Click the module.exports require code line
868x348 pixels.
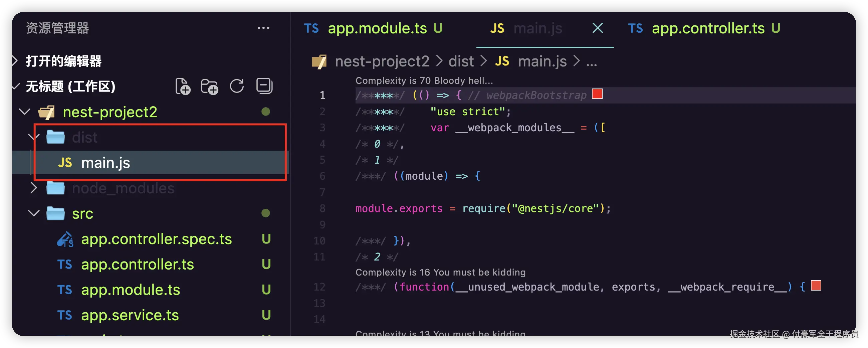[x=483, y=208]
